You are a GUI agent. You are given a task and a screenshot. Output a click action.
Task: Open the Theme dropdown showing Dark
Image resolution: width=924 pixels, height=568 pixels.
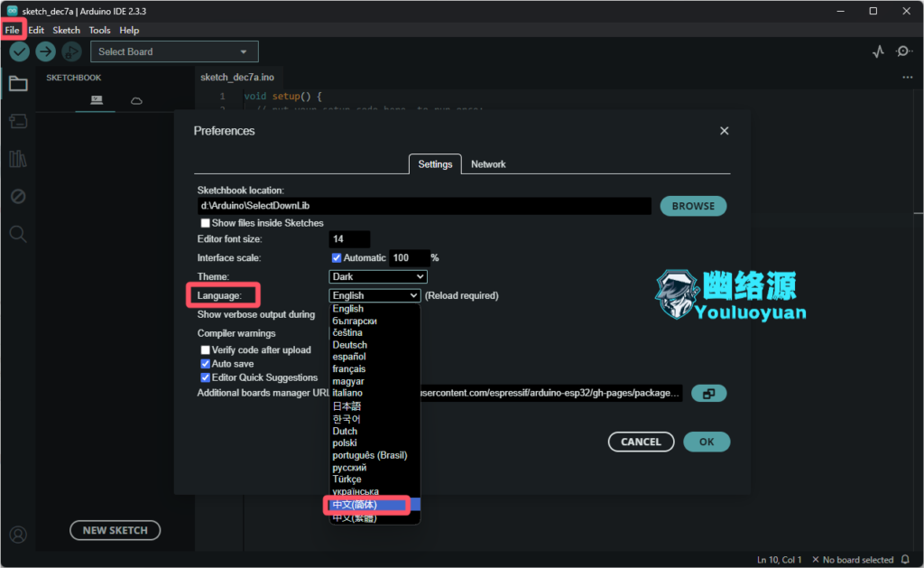point(378,276)
